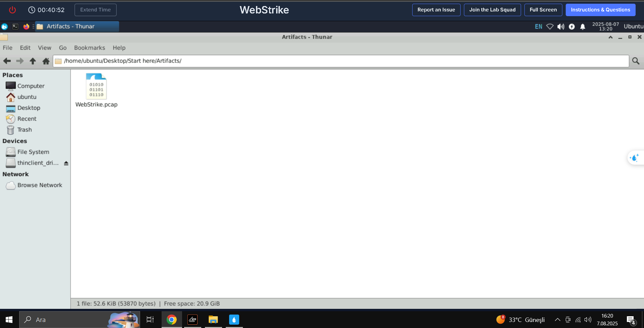Launch Firefox from the top panel
This screenshot has height=328, width=644.
tap(26, 26)
